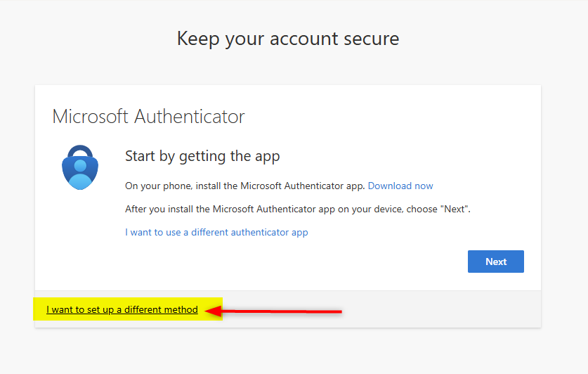Click the quoted word "Next" in the instructions
588x374 pixels.
[x=454, y=209]
